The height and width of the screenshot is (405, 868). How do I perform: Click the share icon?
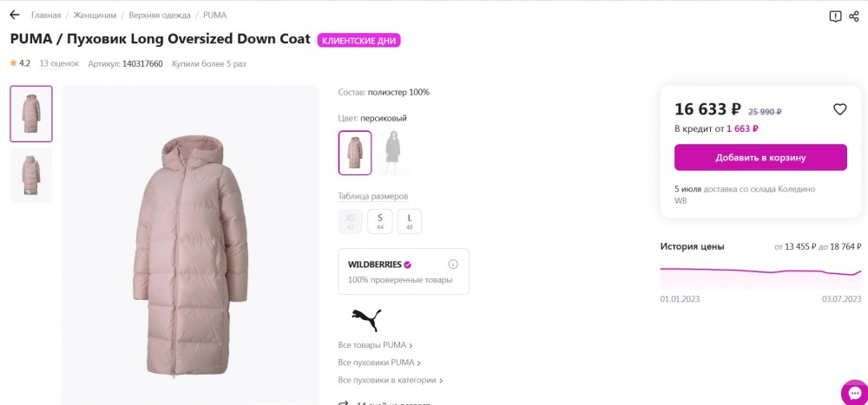pyautogui.click(x=853, y=16)
